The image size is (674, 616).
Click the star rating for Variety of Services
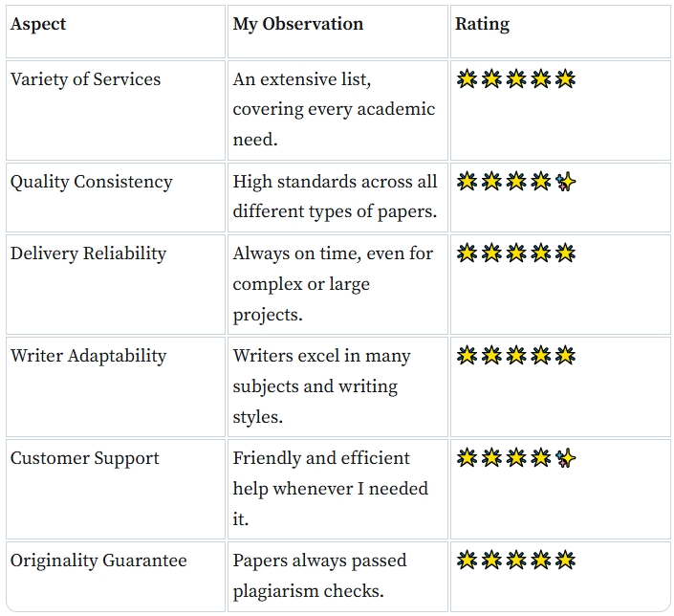[x=516, y=79]
